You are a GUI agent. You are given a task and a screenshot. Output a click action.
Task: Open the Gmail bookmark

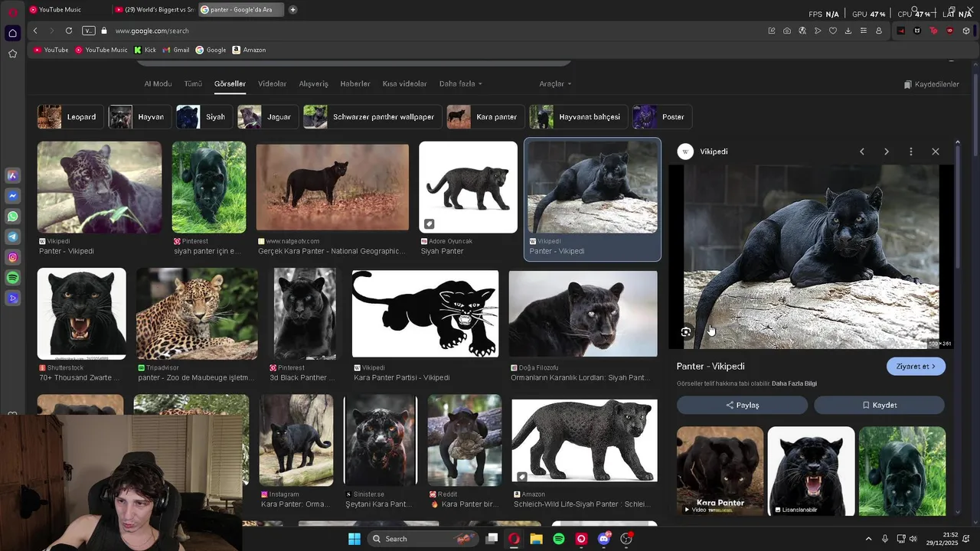pyautogui.click(x=176, y=50)
